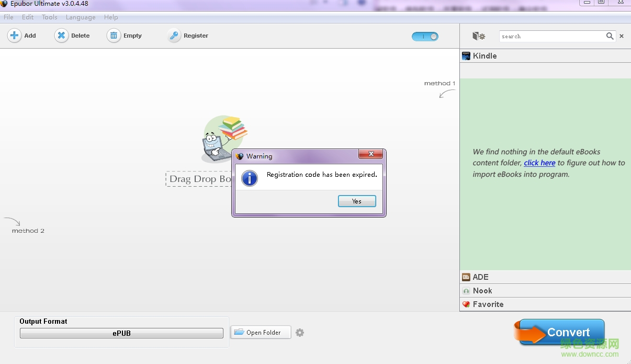Flip the blue toggle switch on the toolbar
Viewport: 631px width, 364px height.
click(x=425, y=37)
